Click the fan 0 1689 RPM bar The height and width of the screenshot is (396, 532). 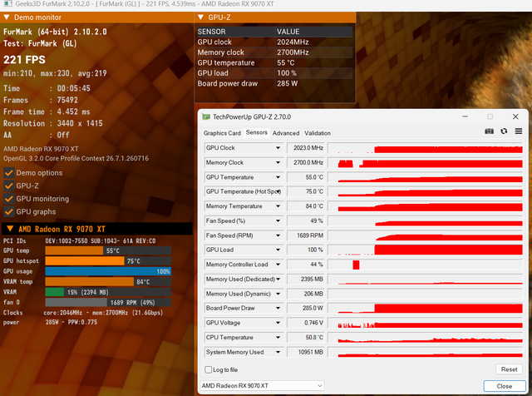108,302
